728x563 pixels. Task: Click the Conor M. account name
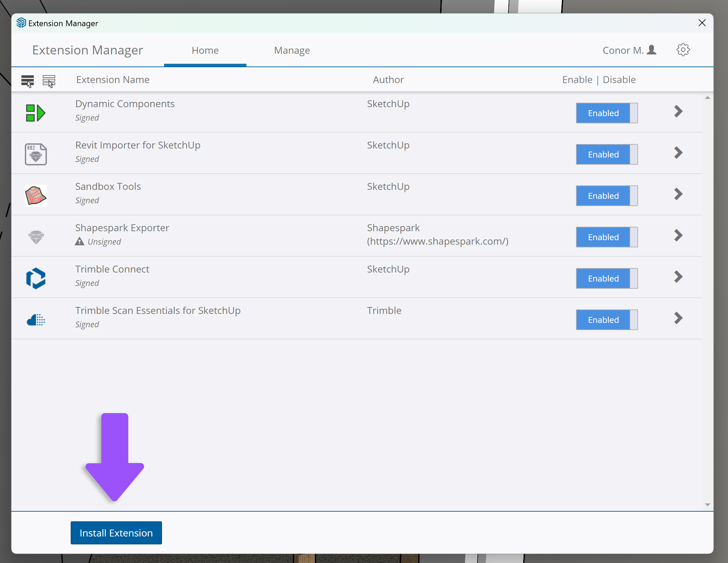point(623,50)
